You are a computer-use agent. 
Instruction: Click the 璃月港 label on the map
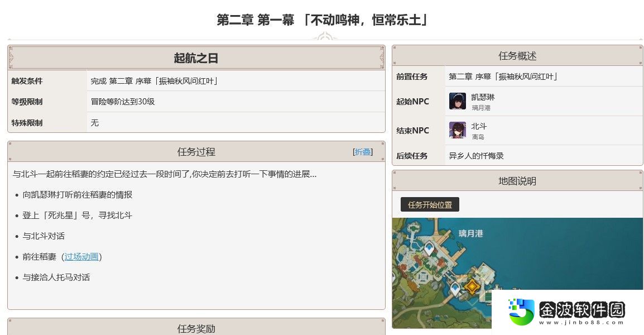470,233
